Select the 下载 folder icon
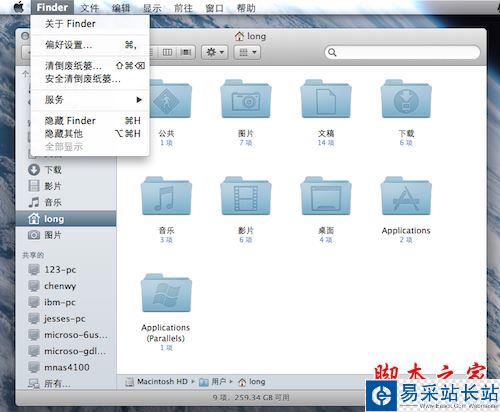This screenshot has width=500, height=412. [406, 99]
